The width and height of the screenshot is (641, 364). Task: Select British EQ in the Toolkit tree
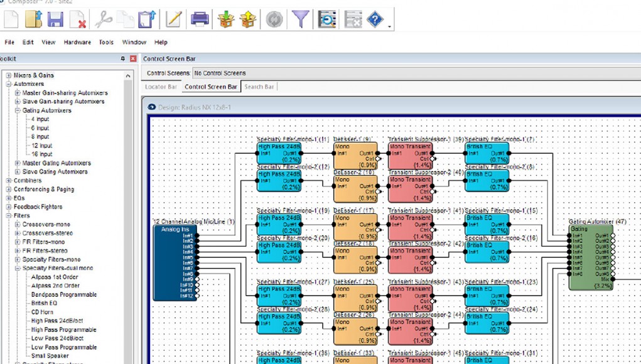click(x=44, y=303)
